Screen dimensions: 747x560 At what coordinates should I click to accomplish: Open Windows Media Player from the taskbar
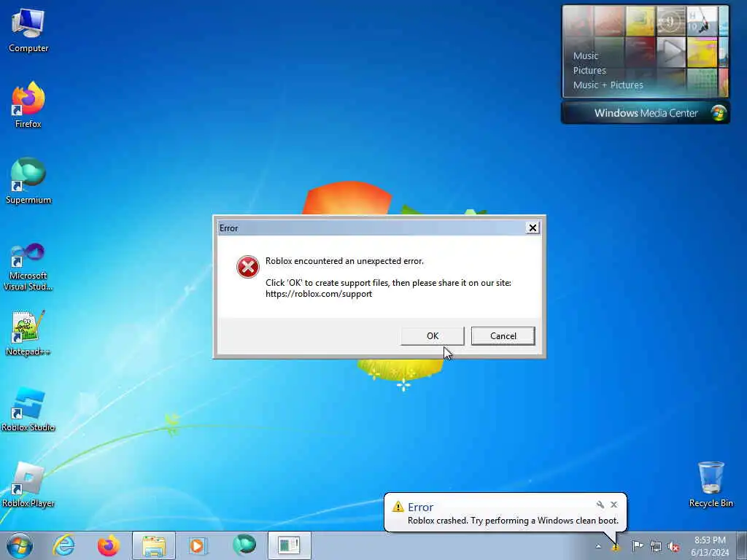(x=197, y=545)
